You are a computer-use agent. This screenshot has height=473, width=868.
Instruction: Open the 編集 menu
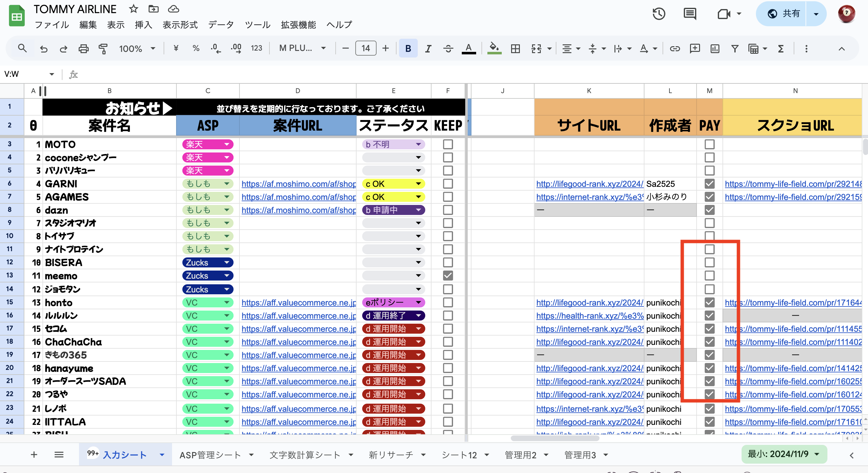[88, 25]
